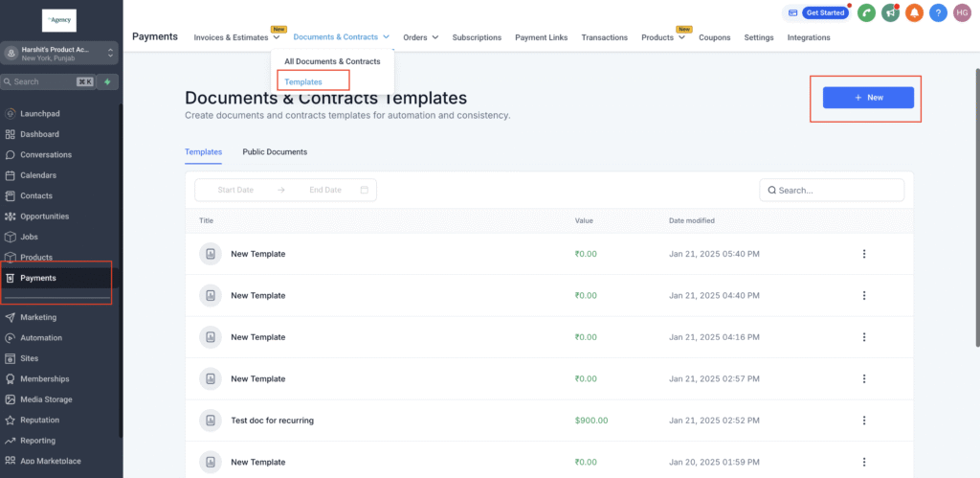This screenshot has width=980, height=478.
Task: Click the blue New button
Action: [x=868, y=98]
